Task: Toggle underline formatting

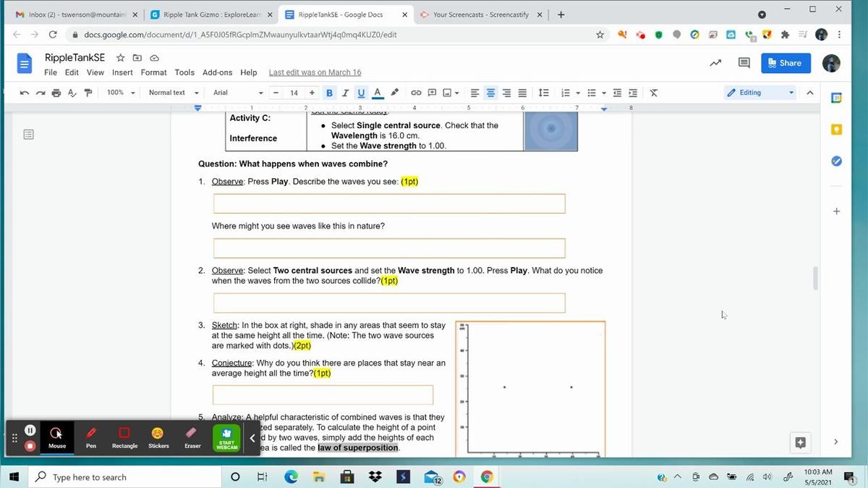Action: [361, 93]
